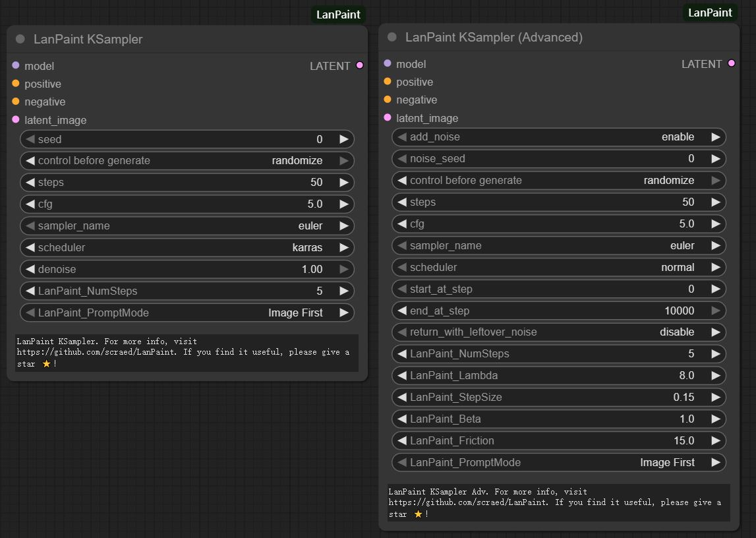Click the LanPaint badge above LanPaint KSampler
The height and width of the screenshot is (538, 756).
click(x=338, y=15)
